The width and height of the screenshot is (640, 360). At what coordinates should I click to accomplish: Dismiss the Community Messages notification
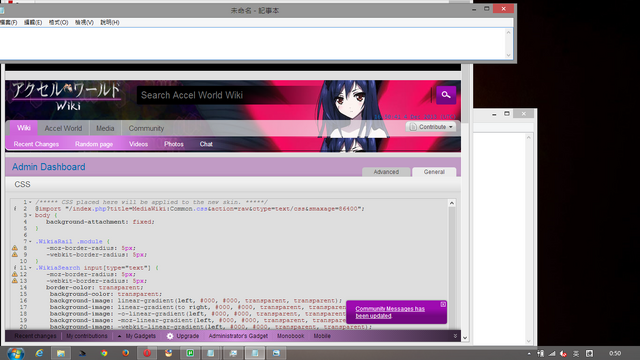[443, 304]
